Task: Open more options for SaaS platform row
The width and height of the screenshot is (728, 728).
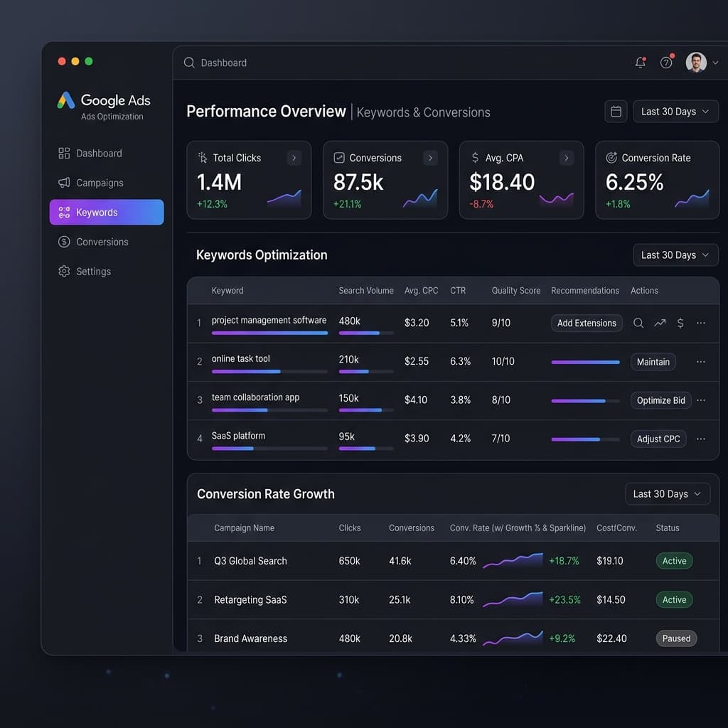Action: click(x=700, y=438)
